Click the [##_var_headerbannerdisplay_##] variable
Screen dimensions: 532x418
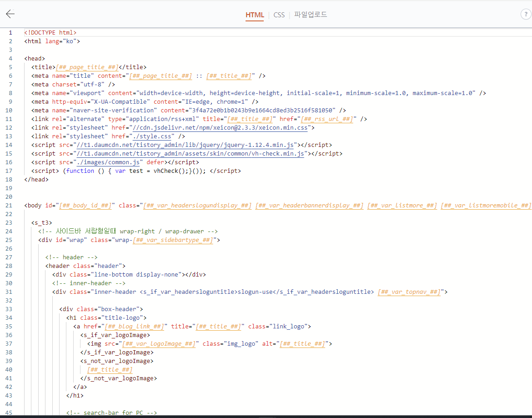click(x=309, y=206)
